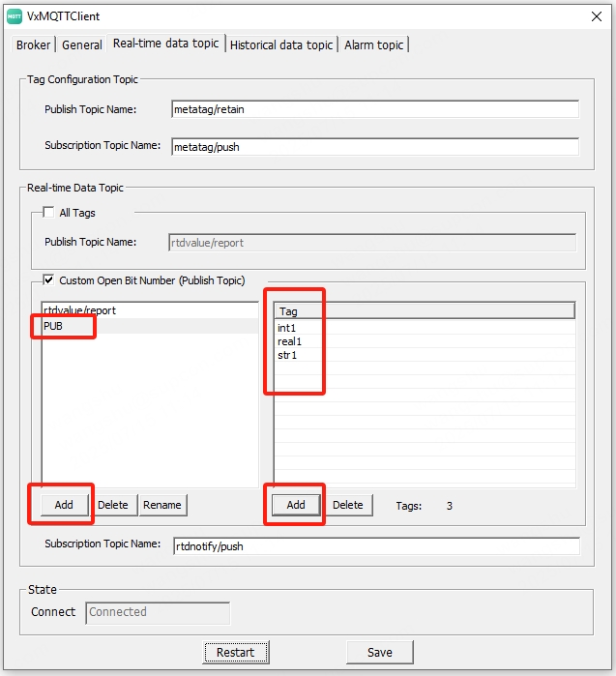Select the int1 tag row
Screen dimensions: 616x676
tap(425, 328)
